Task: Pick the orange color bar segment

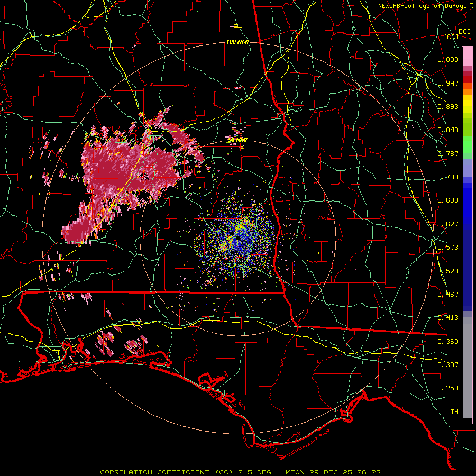Action: 467,90
